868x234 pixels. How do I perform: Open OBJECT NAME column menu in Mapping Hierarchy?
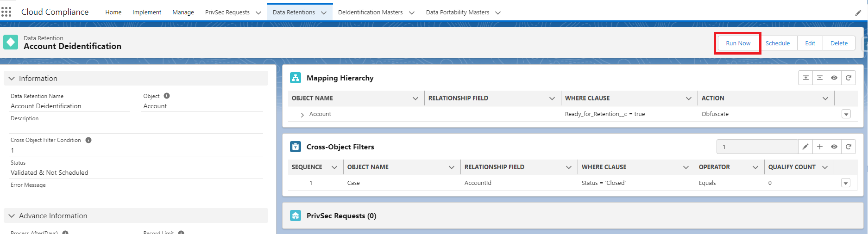415,99
